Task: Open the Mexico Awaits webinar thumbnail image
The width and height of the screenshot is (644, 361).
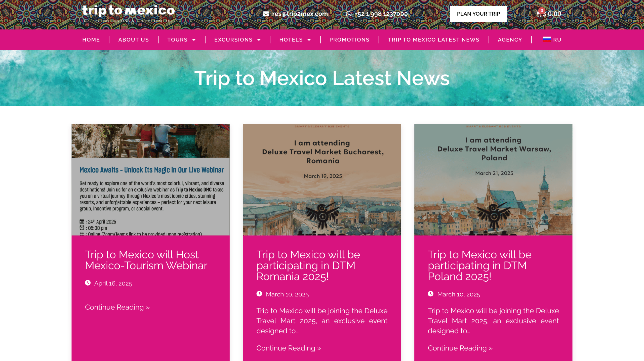Action: pyautogui.click(x=150, y=179)
